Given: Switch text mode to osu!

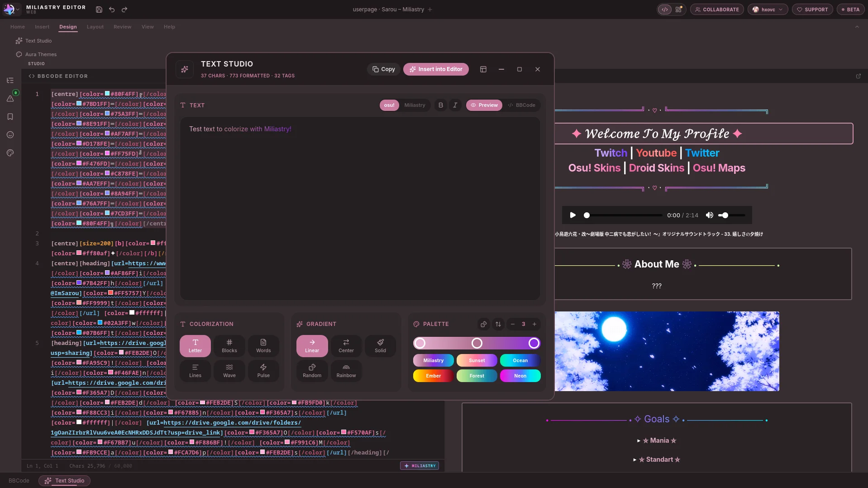Looking at the screenshot, I should pyautogui.click(x=389, y=105).
